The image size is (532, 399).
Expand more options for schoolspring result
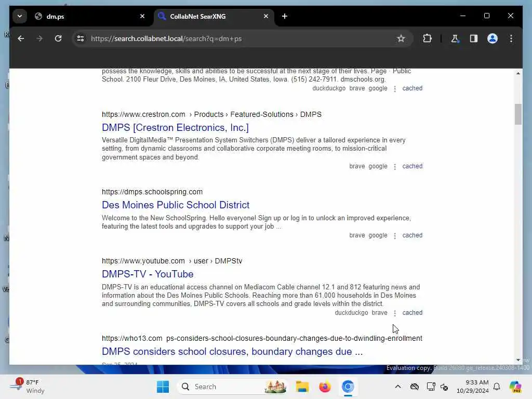tap(395, 236)
